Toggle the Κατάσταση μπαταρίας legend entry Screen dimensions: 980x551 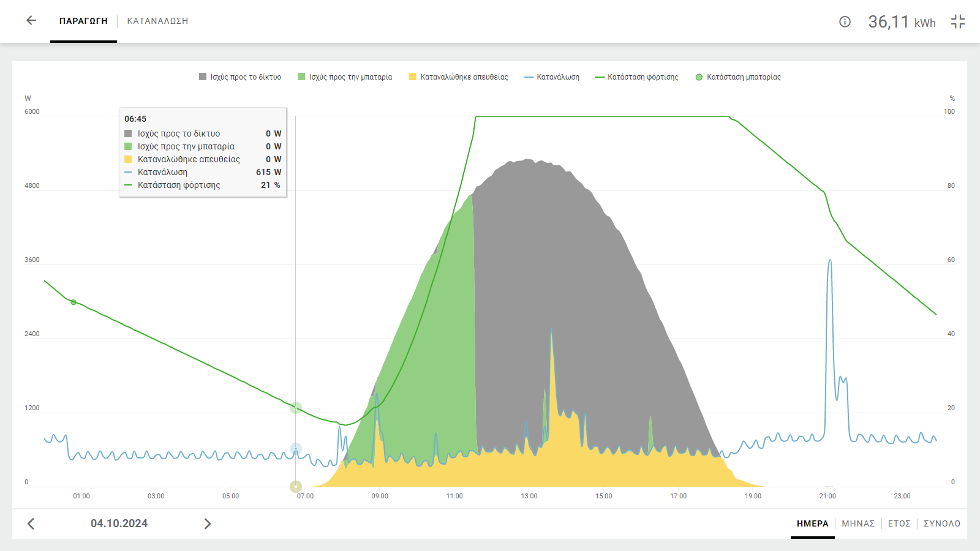pyautogui.click(x=738, y=77)
